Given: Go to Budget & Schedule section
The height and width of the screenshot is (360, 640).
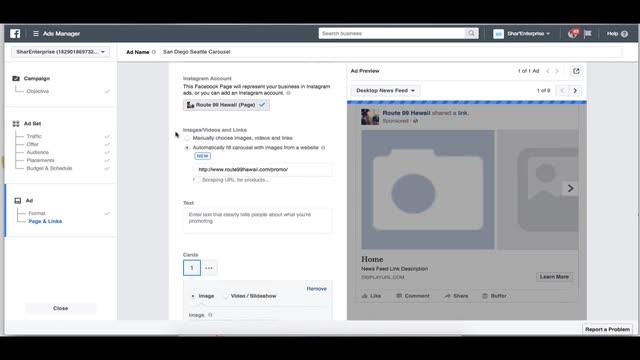Looking at the screenshot, I should (x=49, y=168).
